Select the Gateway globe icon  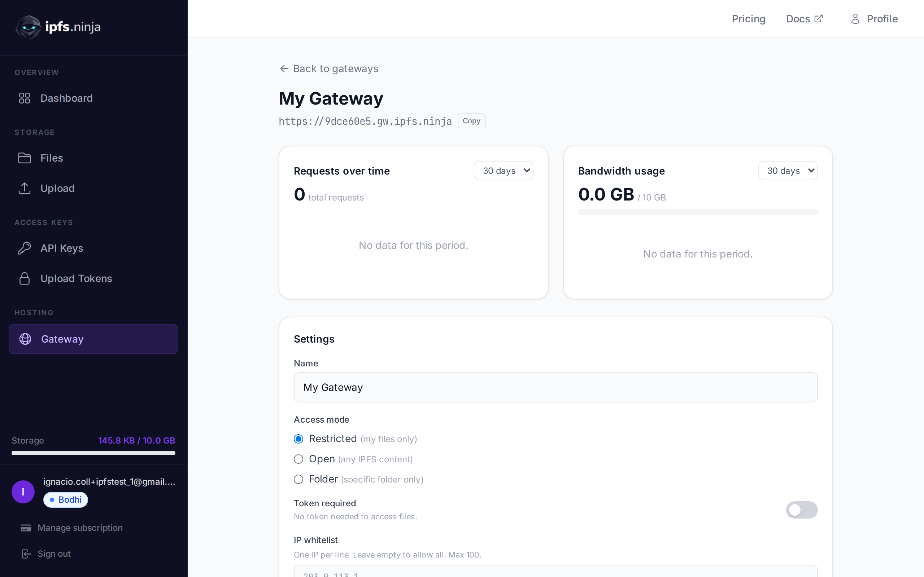(25, 339)
